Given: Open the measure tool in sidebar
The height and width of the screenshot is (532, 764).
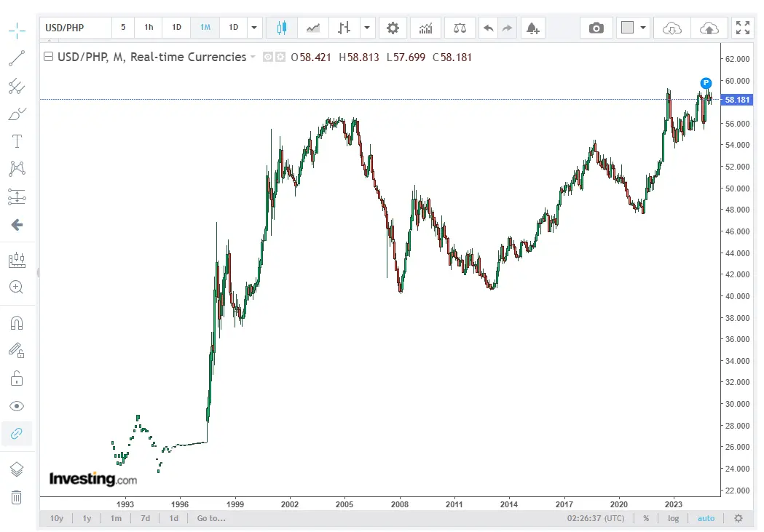Looking at the screenshot, I should pyautogui.click(x=17, y=259).
